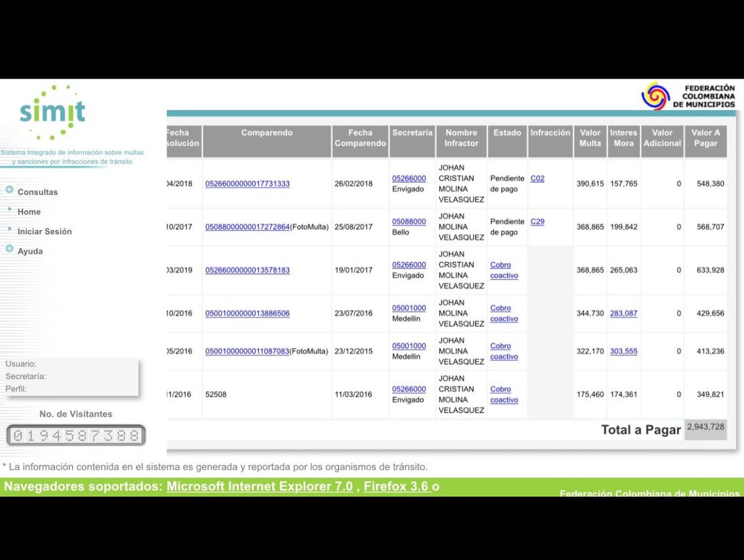The image size is (744, 560).
Task: Click the Federación Colombiana de Municipios logo
Action: tap(688, 97)
